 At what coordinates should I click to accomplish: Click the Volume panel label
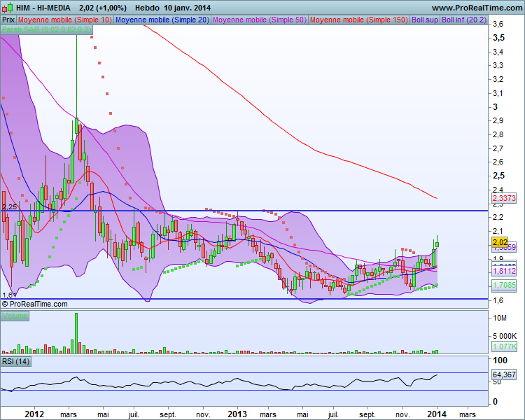(15, 316)
